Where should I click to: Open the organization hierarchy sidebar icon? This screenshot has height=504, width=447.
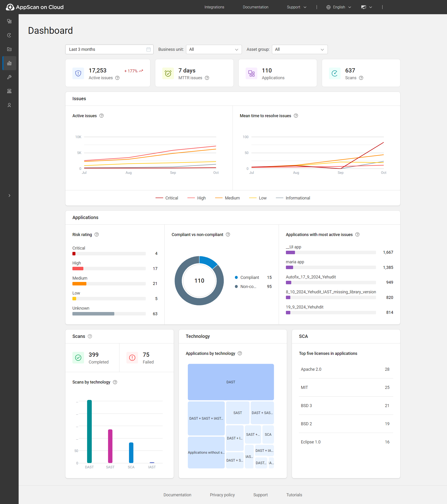pyautogui.click(x=9, y=91)
